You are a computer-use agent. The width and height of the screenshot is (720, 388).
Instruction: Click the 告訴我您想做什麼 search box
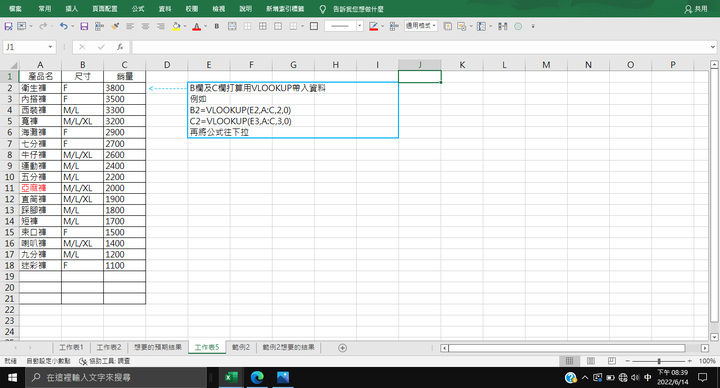(358, 9)
